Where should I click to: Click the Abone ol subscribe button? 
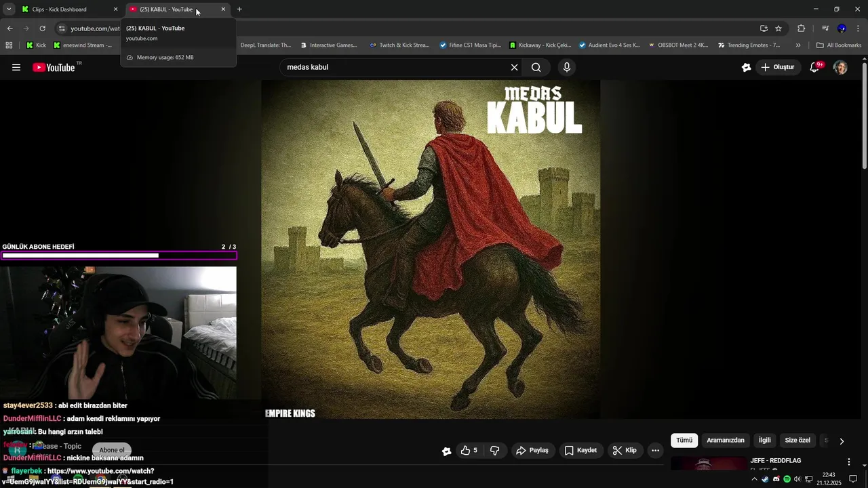point(112,450)
